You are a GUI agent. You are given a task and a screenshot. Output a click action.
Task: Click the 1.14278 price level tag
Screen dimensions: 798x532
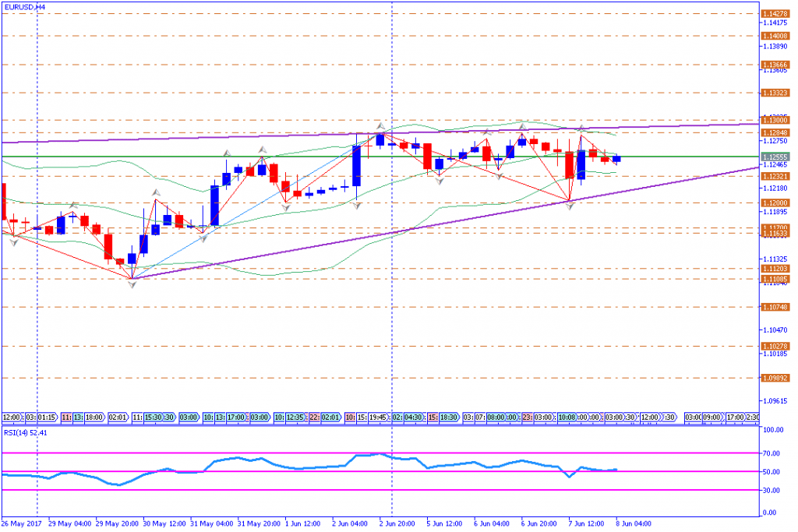point(774,13)
